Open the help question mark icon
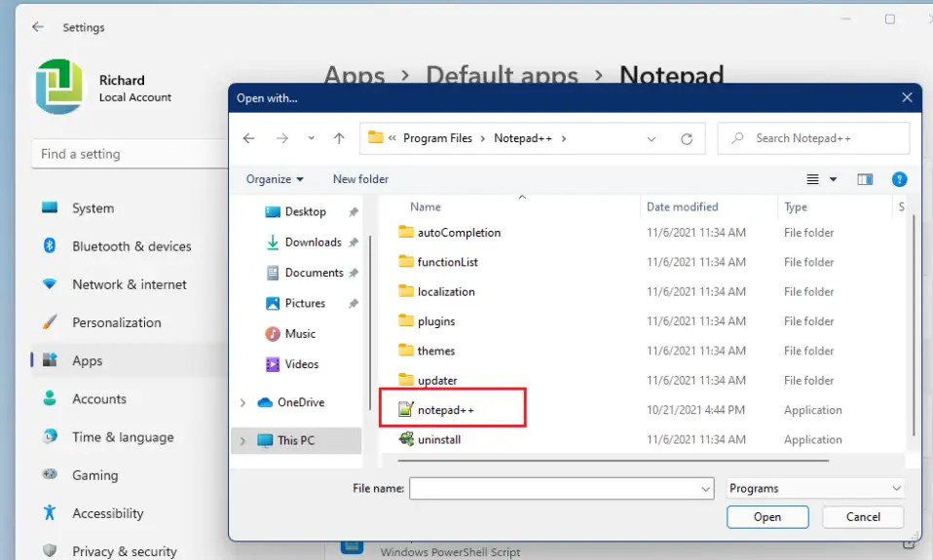The height and width of the screenshot is (560, 933). coord(900,179)
